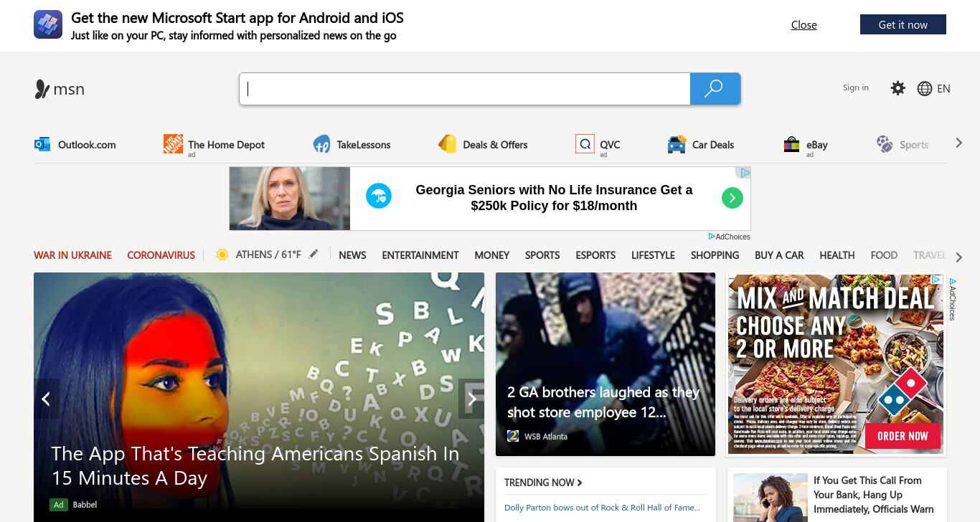Open the CORONAVIRUS link

point(161,255)
